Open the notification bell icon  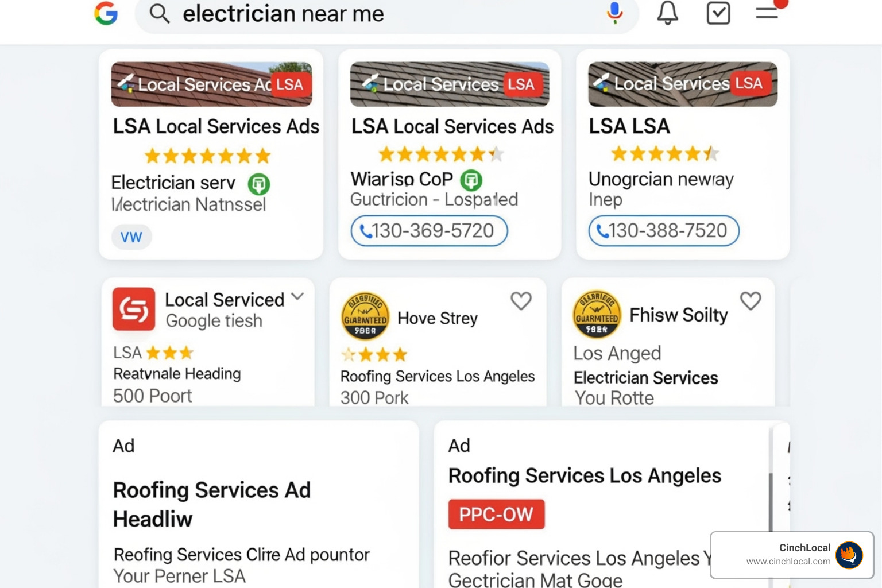(667, 13)
